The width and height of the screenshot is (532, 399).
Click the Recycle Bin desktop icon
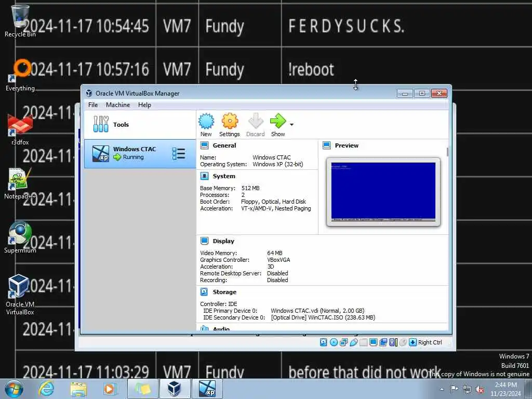(20, 21)
